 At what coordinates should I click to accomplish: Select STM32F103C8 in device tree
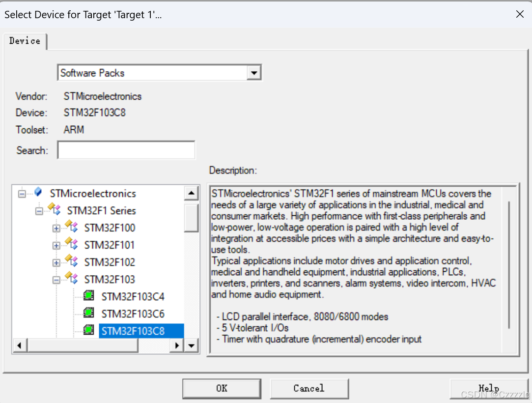click(141, 331)
